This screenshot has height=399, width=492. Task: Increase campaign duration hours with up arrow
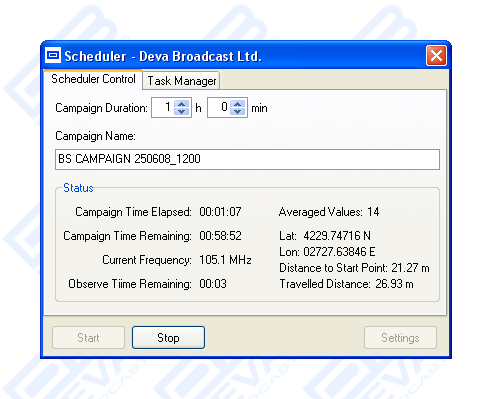182,104
